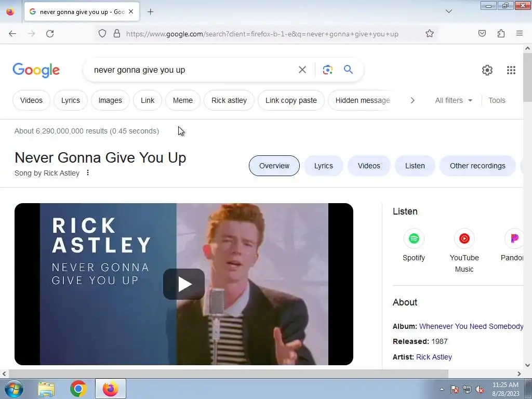532x399 pixels.
Task: Open the Google apps grid icon
Action: pos(511,70)
